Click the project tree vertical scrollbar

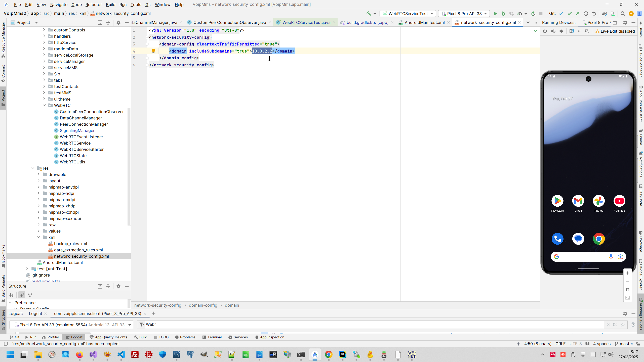tap(129, 166)
